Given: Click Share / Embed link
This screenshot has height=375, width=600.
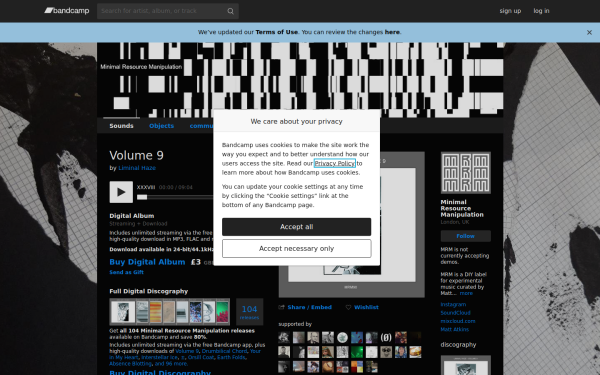Looking at the screenshot, I should click(x=310, y=307).
